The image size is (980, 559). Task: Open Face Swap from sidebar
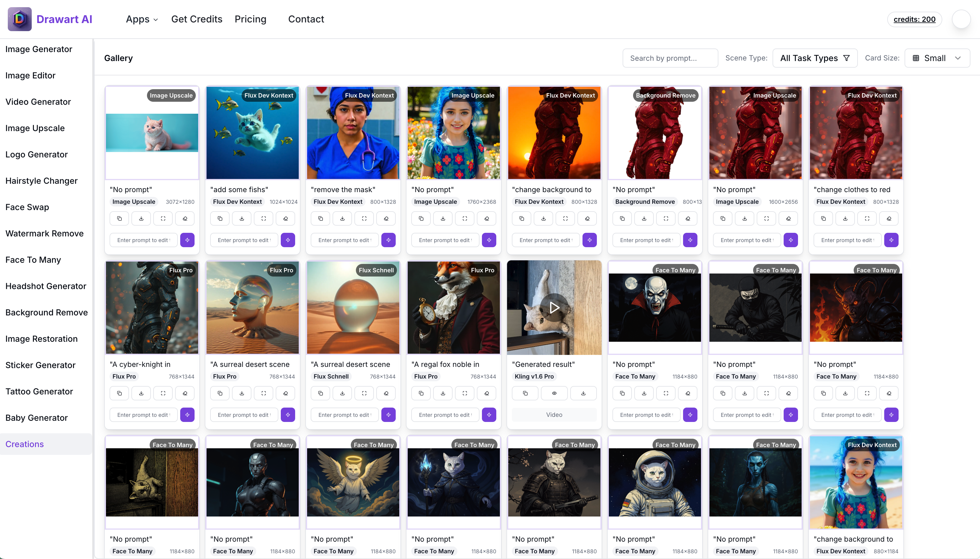27,207
